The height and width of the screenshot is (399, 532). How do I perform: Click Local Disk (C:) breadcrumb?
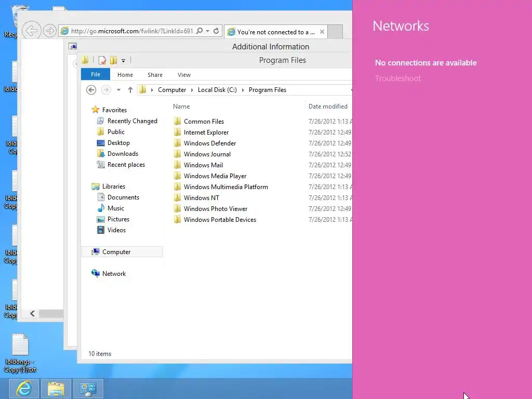217,90
